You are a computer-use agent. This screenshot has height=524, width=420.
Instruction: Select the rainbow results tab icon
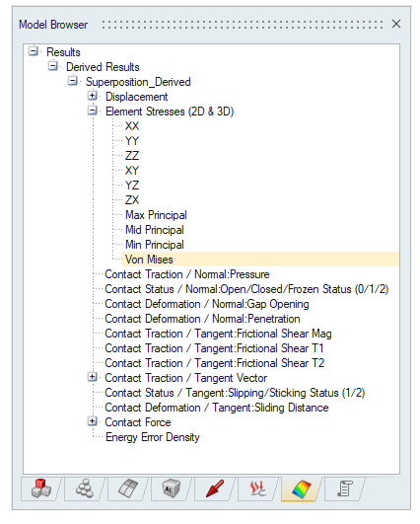(x=302, y=489)
